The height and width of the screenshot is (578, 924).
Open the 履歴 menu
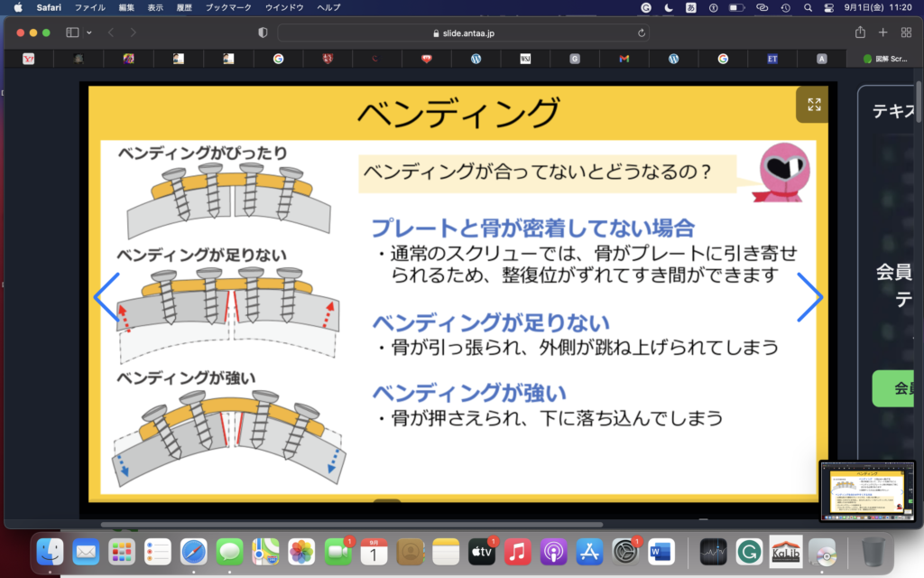pos(186,7)
